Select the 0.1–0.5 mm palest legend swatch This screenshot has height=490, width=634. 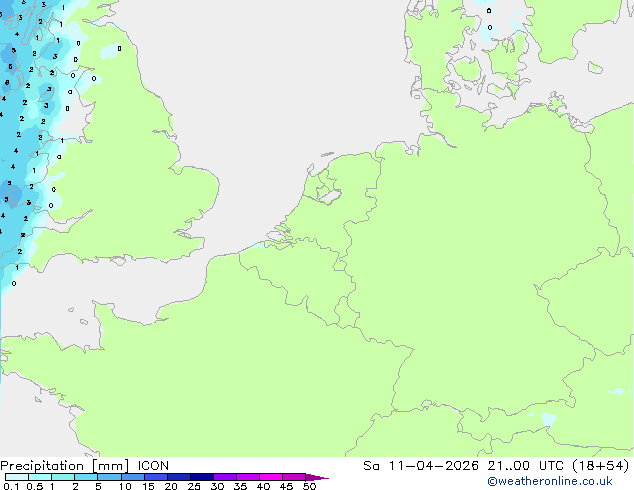point(17,477)
